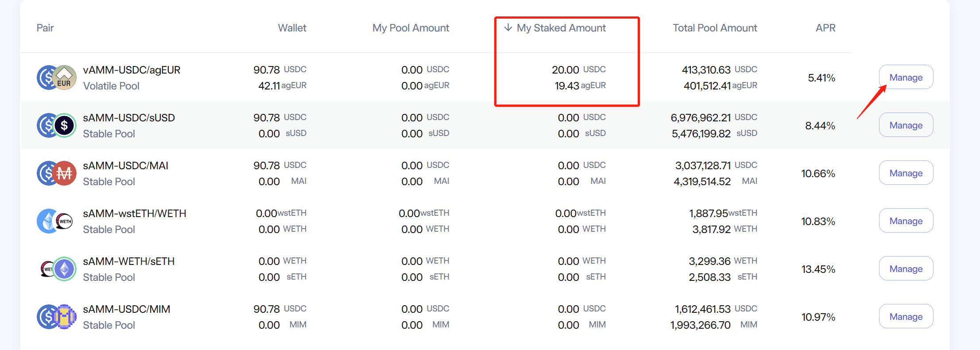Click the vAMM-USDC/agEUR token pair icon
Screen dimensions: 980x350
pyautogui.click(x=57, y=78)
